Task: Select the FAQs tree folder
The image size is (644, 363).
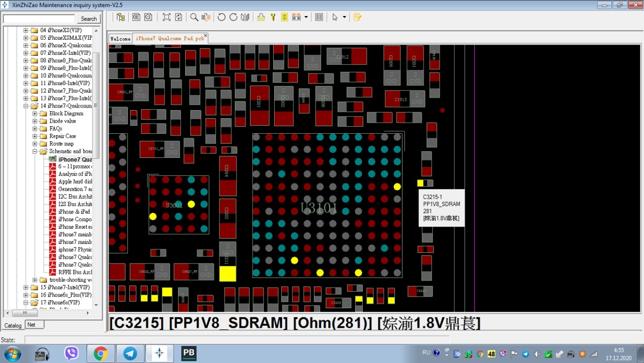Action: pos(55,129)
